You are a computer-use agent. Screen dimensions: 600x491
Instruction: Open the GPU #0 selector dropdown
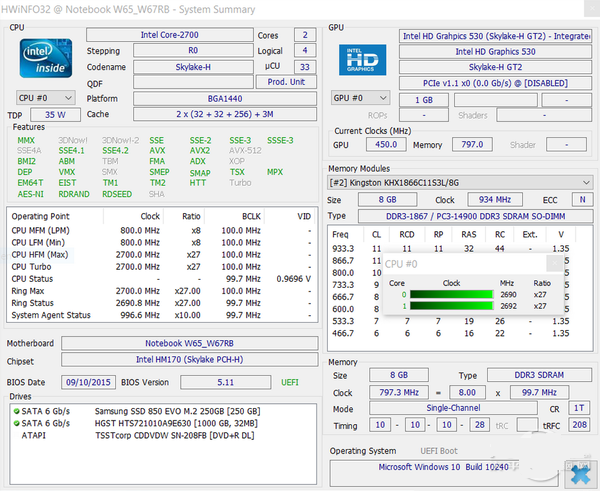point(360,98)
